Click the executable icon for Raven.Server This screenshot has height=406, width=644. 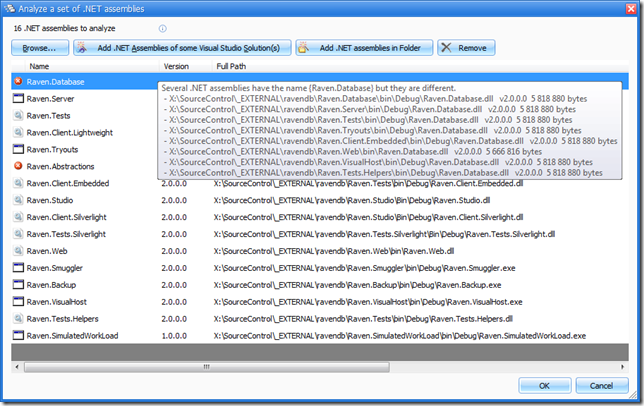(18, 98)
